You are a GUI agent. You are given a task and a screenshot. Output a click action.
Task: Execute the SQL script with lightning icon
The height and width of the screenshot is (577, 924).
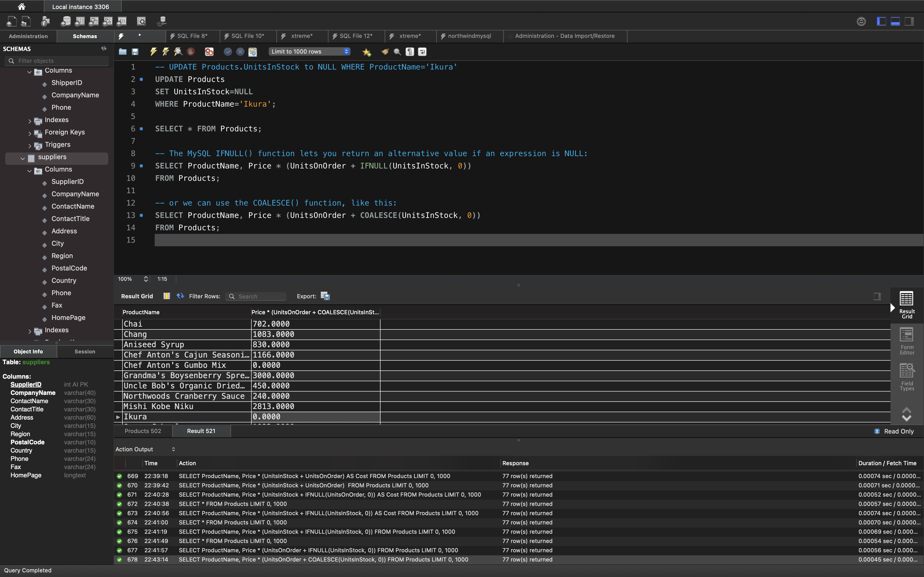click(x=153, y=52)
